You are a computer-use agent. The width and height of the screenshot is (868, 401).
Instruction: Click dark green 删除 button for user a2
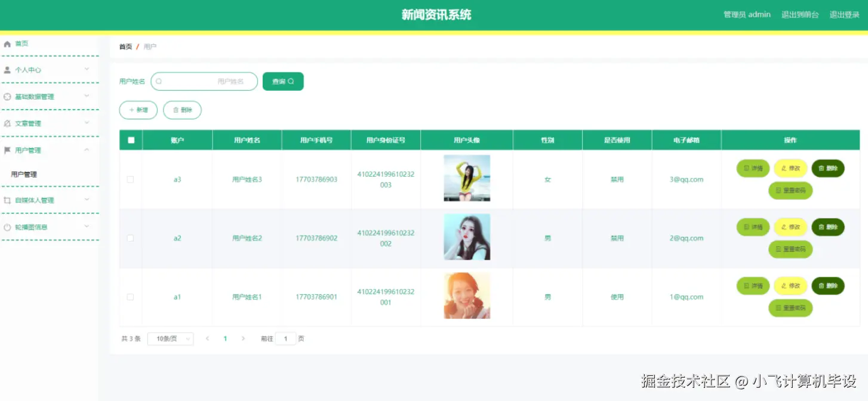(x=828, y=227)
